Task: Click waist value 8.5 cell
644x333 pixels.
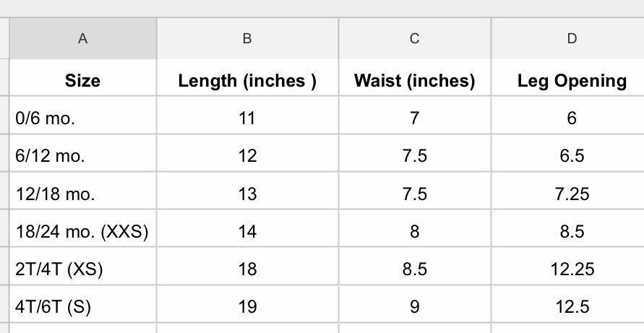Action: click(414, 269)
